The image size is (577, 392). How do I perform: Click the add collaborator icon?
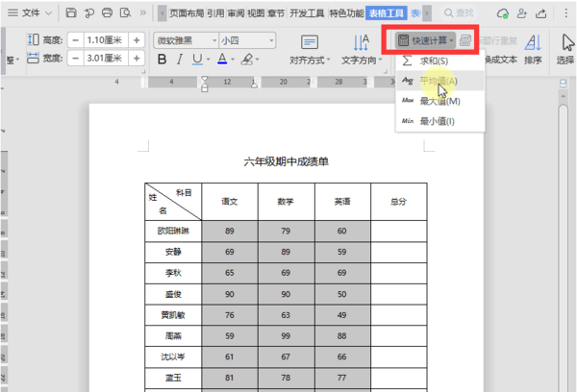[x=522, y=13]
